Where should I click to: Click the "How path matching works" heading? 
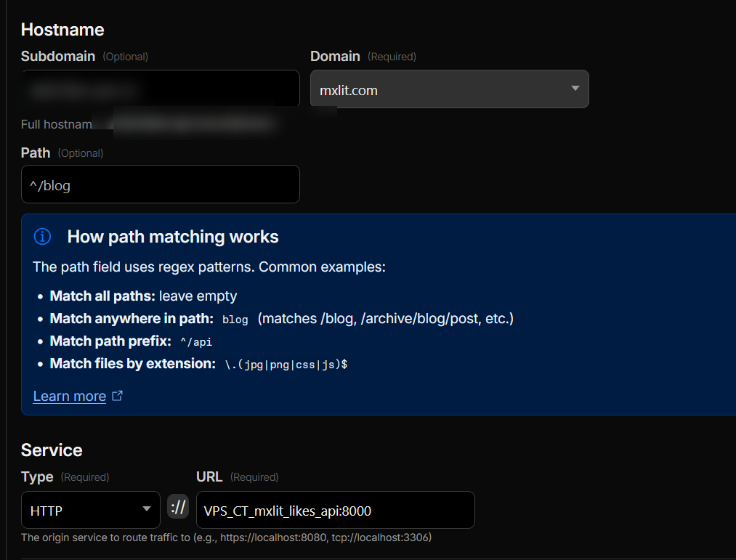(173, 237)
